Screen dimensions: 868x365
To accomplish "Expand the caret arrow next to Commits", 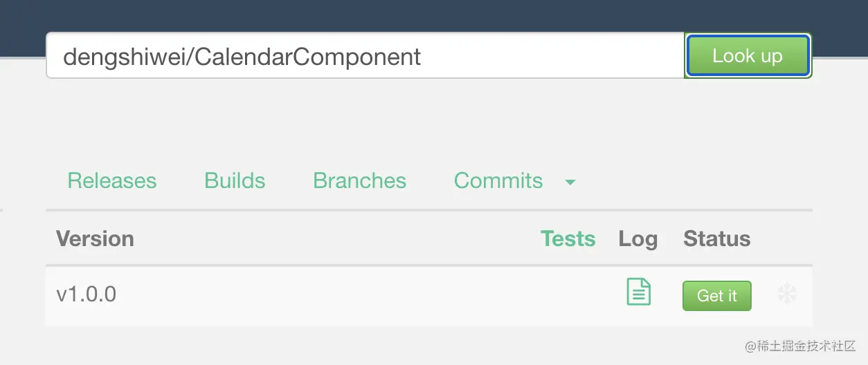I will (x=570, y=182).
